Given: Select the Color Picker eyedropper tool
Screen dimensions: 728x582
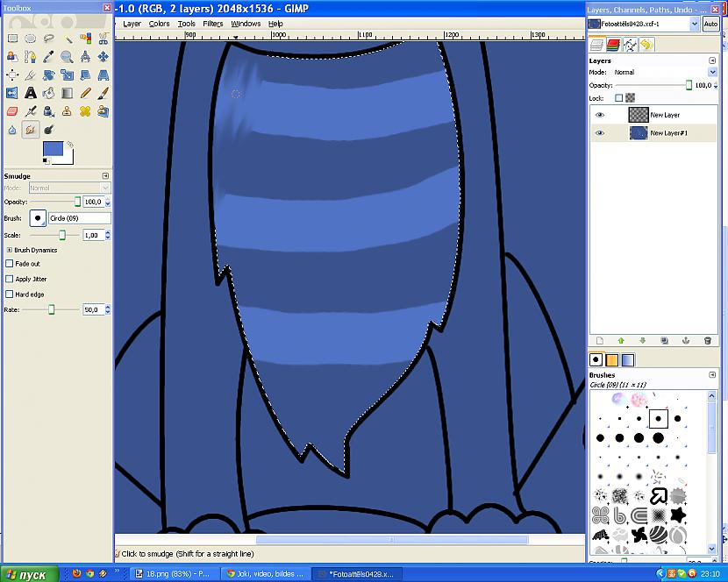Looking at the screenshot, I should point(49,57).
